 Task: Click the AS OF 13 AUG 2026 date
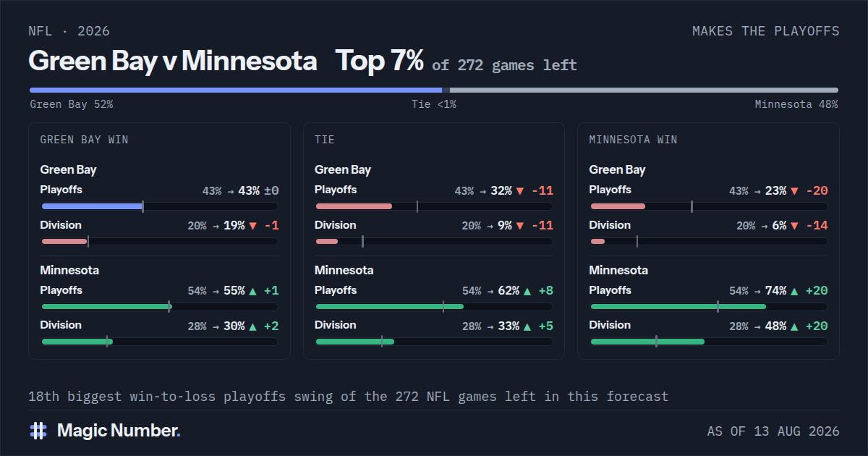[x=773, y=431]
